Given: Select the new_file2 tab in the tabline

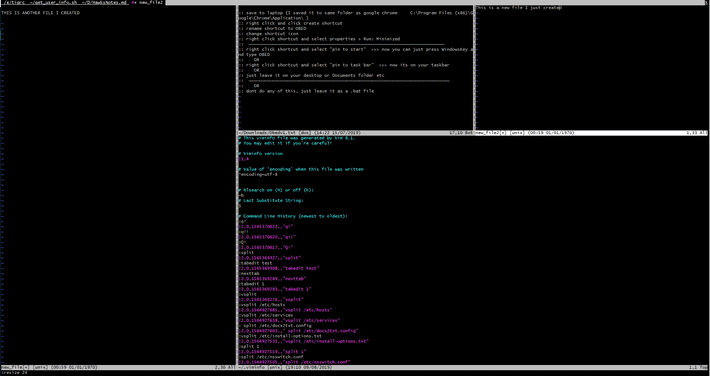Looking at the screenshot, I should coord(149,2).
